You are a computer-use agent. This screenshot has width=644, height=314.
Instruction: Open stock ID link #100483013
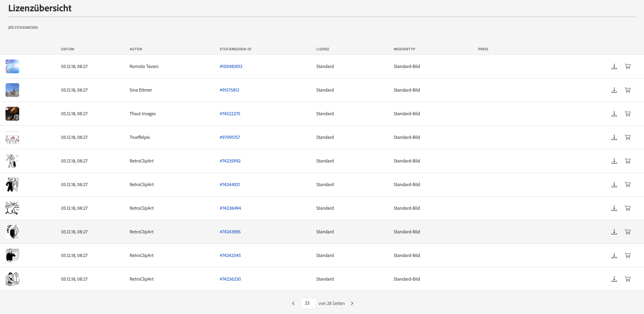231,66
